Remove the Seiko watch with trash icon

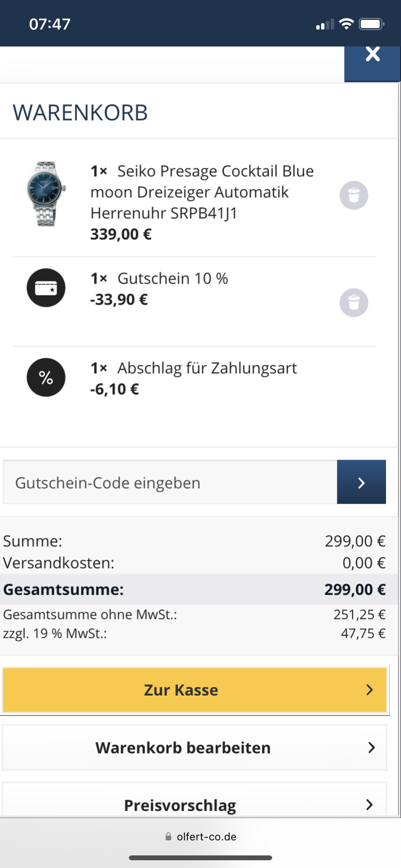point(354,196)
